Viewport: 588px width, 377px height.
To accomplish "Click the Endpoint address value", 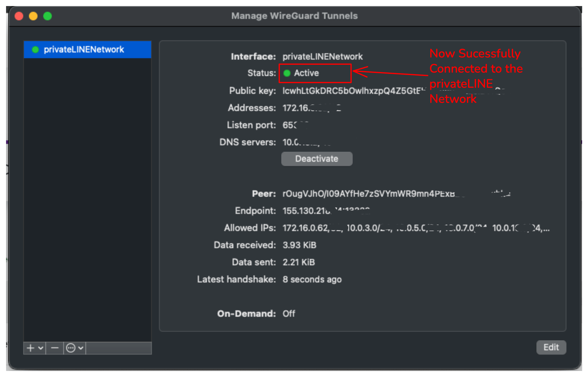I will pyautogui.click(x=306, y=211).
